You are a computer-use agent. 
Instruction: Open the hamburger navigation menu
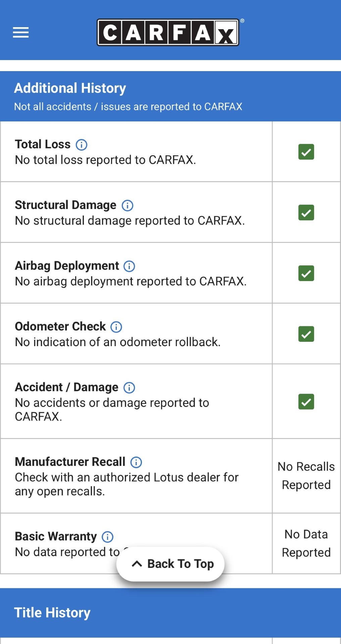(x=21, y=33)
